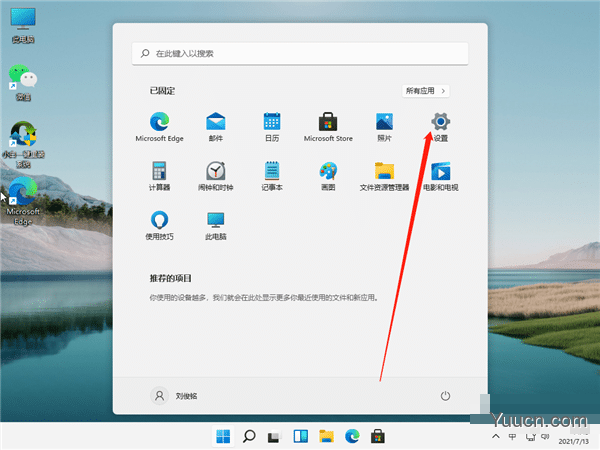Open the 记事本 Notepad app
This screenshot has width=600, height=450.
[272, 176]
